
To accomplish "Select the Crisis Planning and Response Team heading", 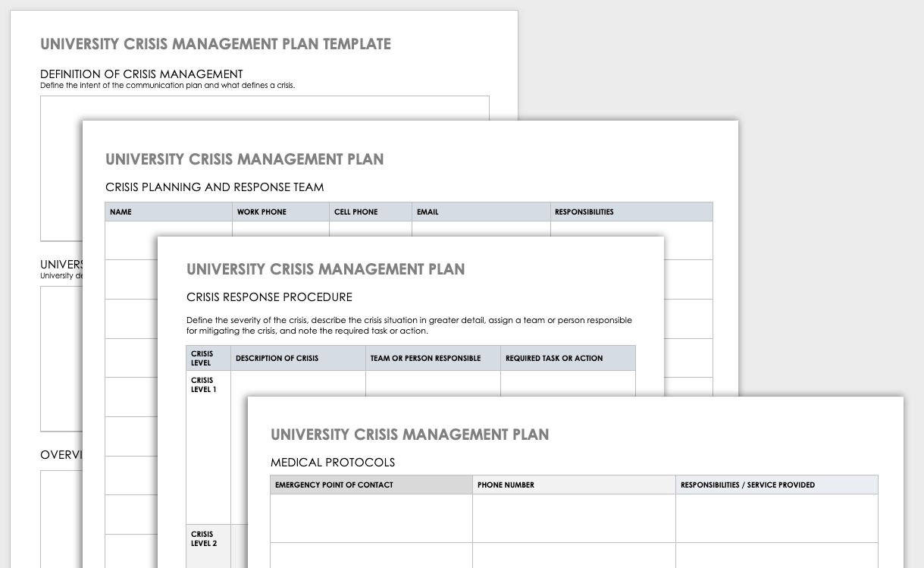I will pos(215,187).
